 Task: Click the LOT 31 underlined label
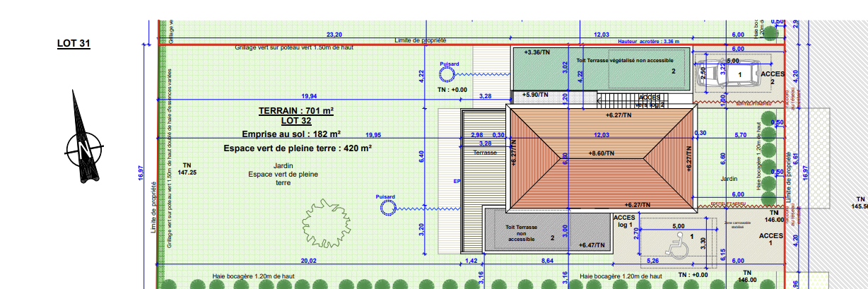[74, 44]
